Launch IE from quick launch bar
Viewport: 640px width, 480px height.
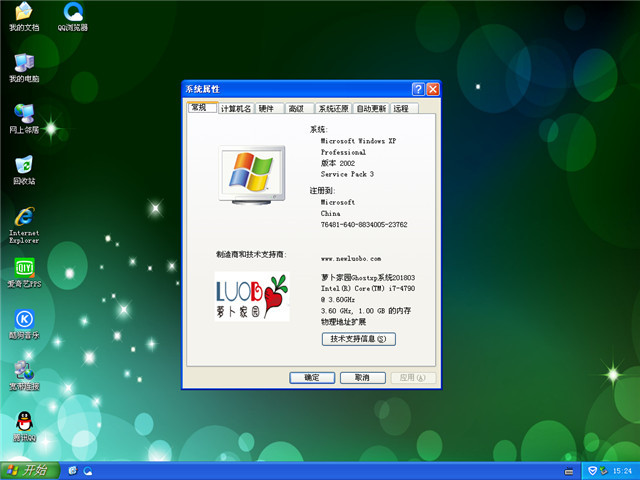coord(73,471)
